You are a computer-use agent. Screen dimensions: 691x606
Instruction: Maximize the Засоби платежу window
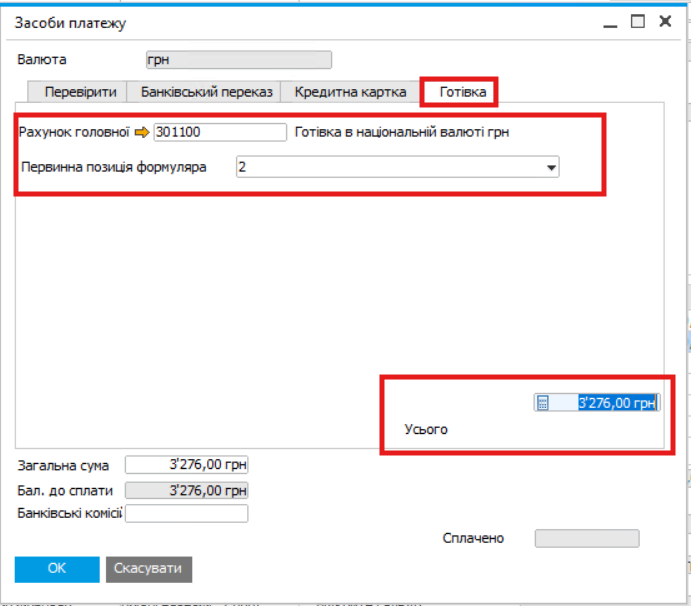[x=638, y=21]
